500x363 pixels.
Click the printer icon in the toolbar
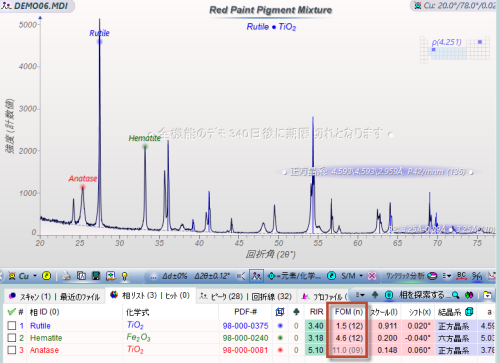pos(66,276)
